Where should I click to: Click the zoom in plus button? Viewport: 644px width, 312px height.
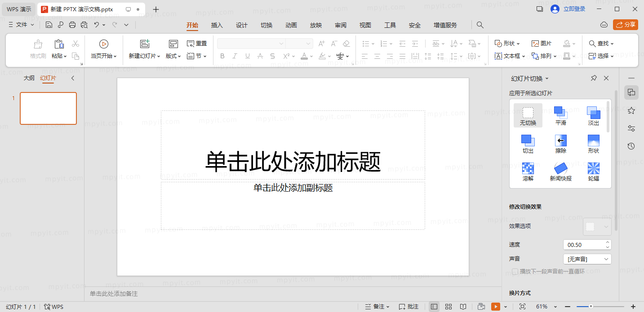(633, 307)
